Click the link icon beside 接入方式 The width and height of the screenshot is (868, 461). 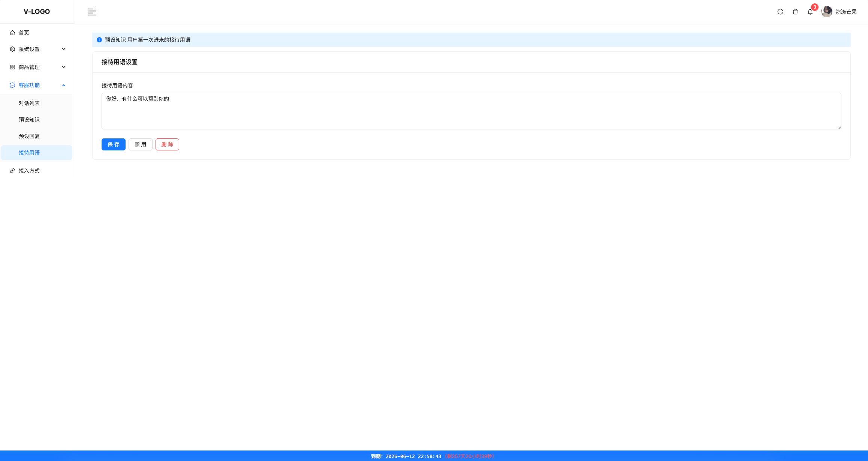pos(12,171)
